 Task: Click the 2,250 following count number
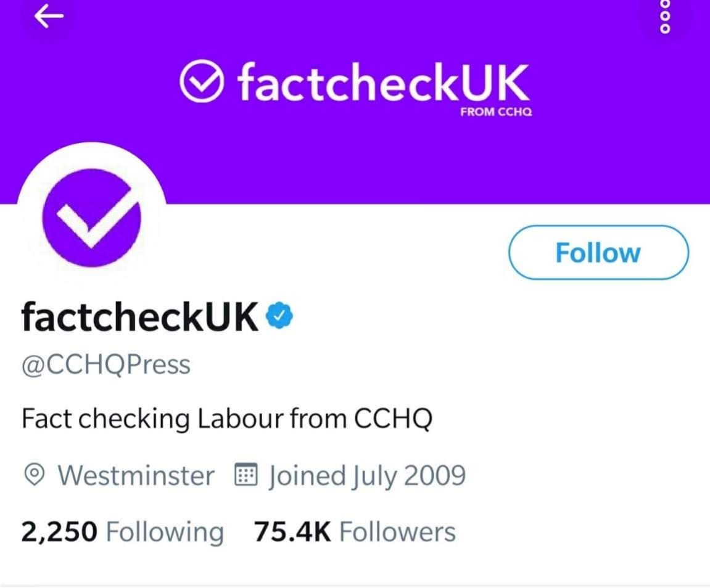[59, 531]
